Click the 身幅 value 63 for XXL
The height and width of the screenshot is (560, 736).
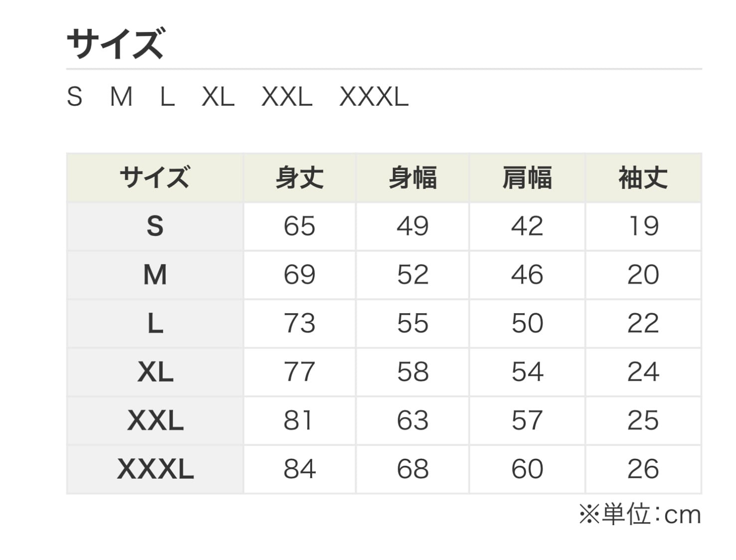[413, 420]
